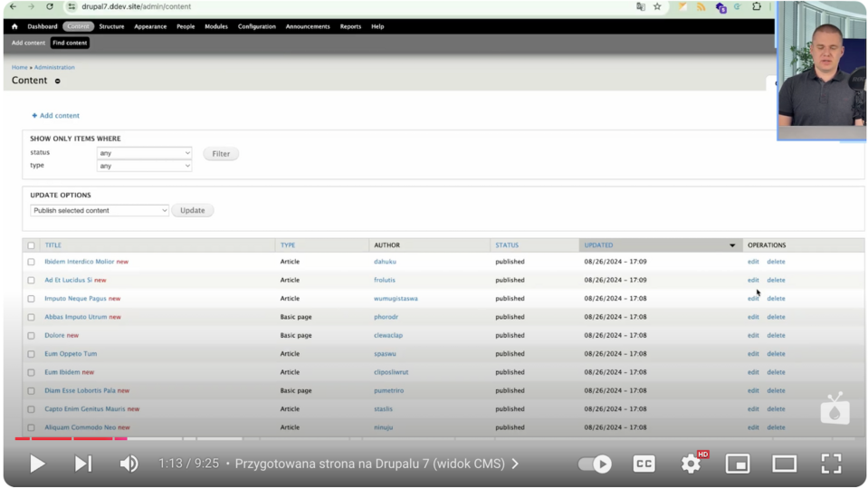This screenshot has height=488, width=868.
Task: Click the RSS feed extension icon
Action: (701, 6)
